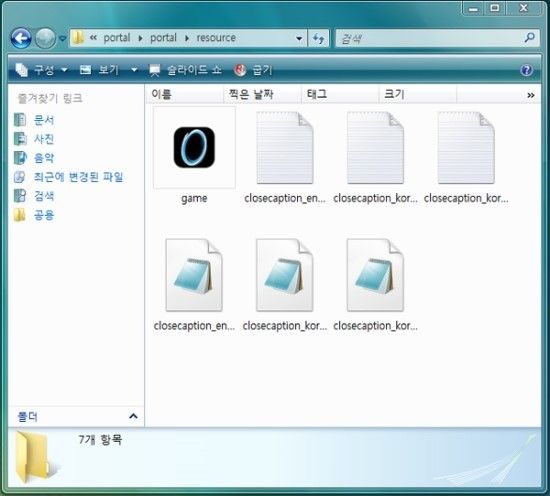Image resolution: width=550 pixels, height=496 pixels.
Task: Open Help with the blue question mark icon
Action: 526,70
